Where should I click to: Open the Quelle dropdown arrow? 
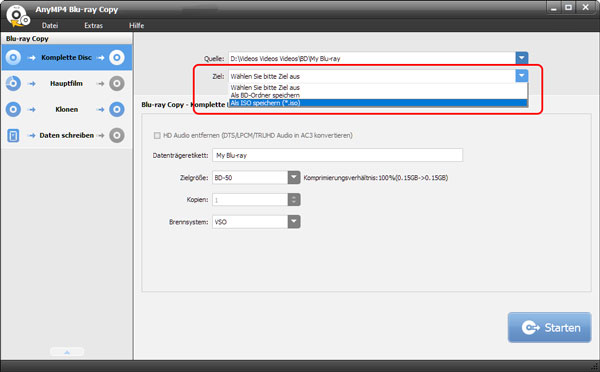pos(522,58)
